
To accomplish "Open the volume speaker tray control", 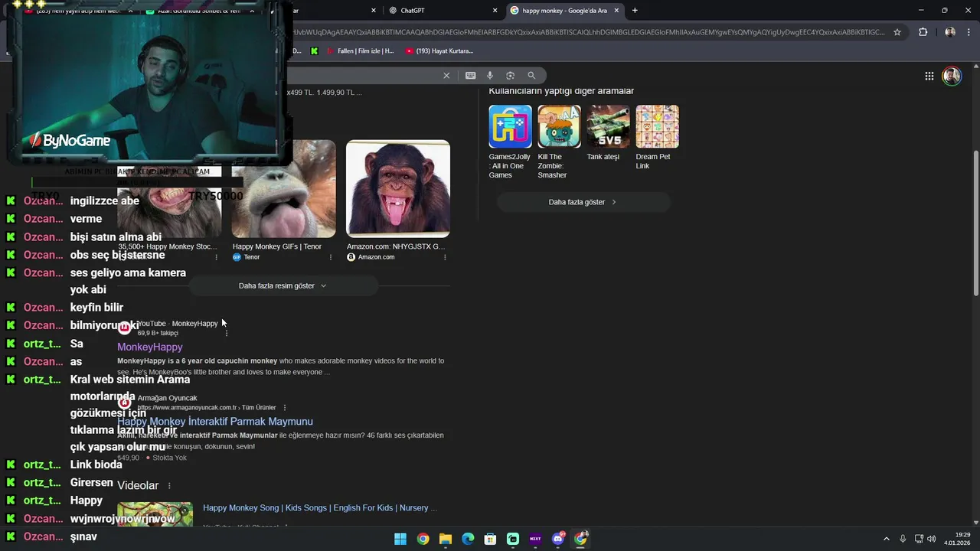I will tap(932, 539).
